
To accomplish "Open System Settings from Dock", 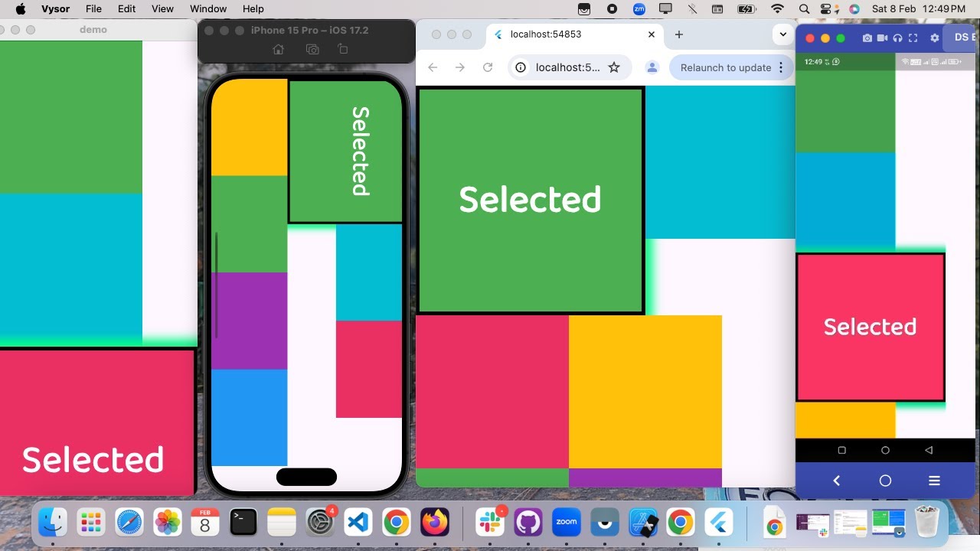I will point(319,523).
